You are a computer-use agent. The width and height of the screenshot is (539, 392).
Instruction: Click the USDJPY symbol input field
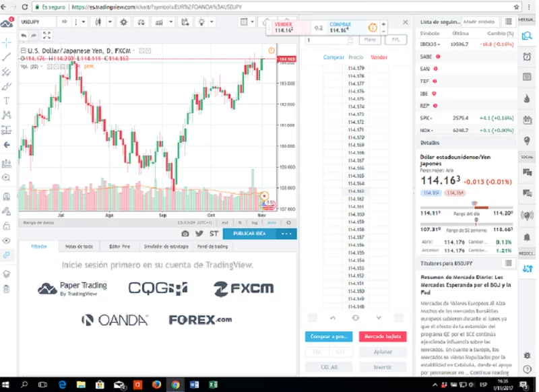[x=37, y=22]
